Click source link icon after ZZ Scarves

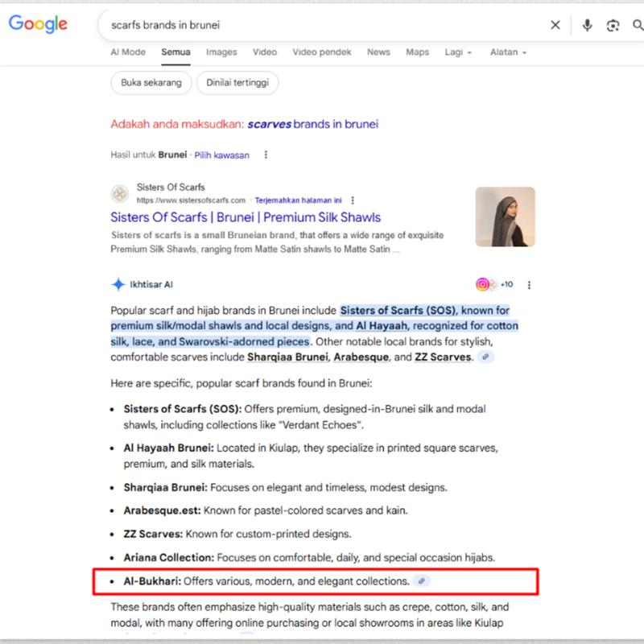(485, 357)
